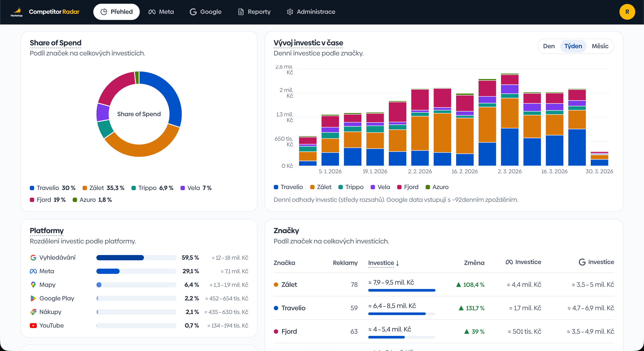
Task: Click the Meta 29,1 % progress bar
Action: 136,271
